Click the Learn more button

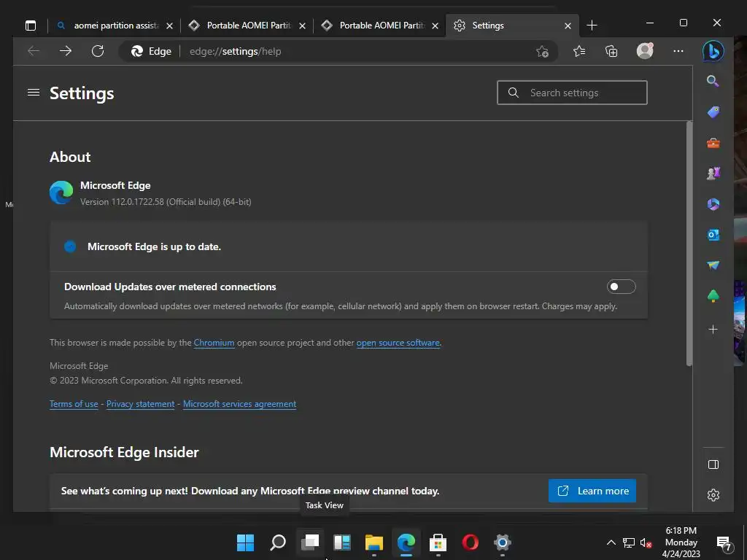click(592, 491)
